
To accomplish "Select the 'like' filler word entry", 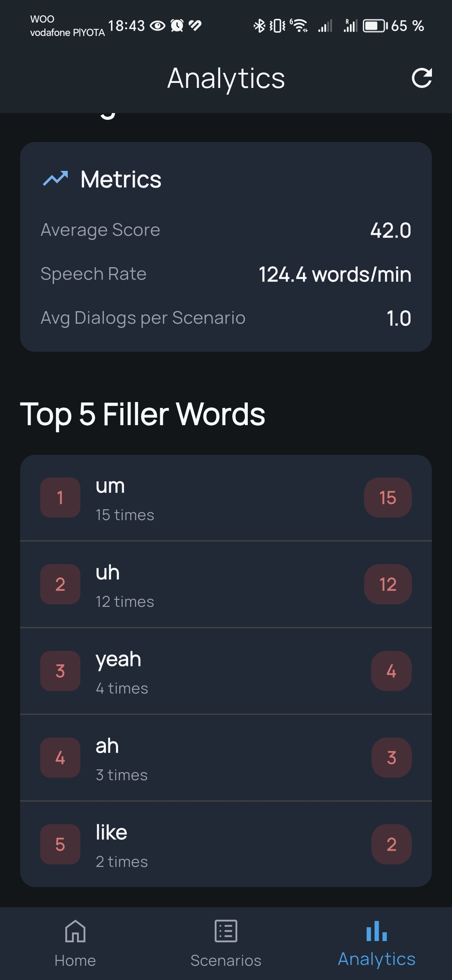I will click(x=226, y=844).
